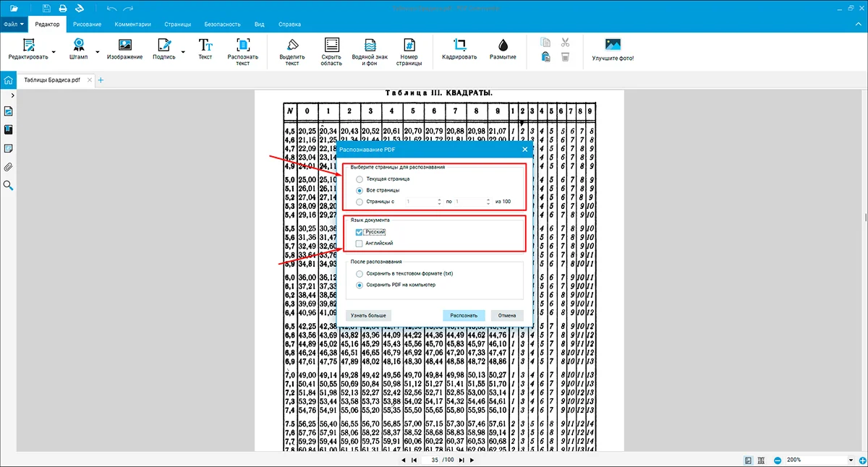Expand the left sidebar with the chevron arrow
The width and height of the screenshot is (868, 467).
[x=12, y=96]
